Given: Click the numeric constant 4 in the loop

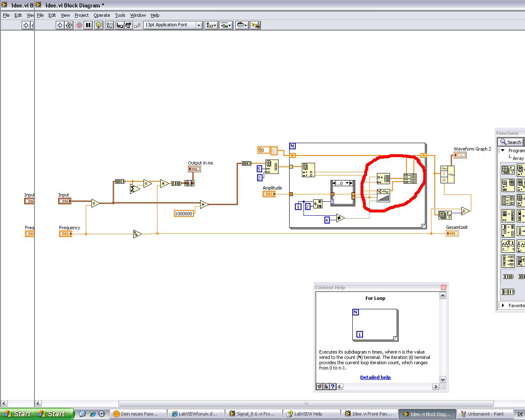Looking at the screenshot, I should (x=327, y=220).
